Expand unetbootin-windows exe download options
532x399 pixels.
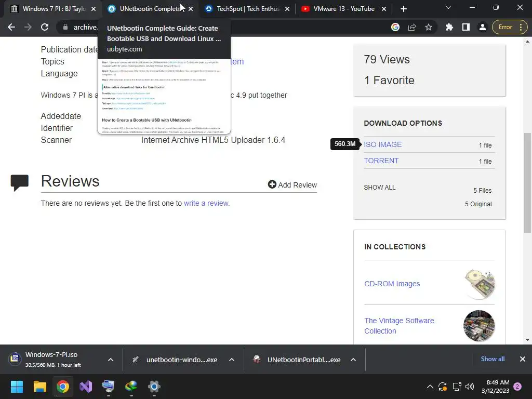tap(232, 360)
